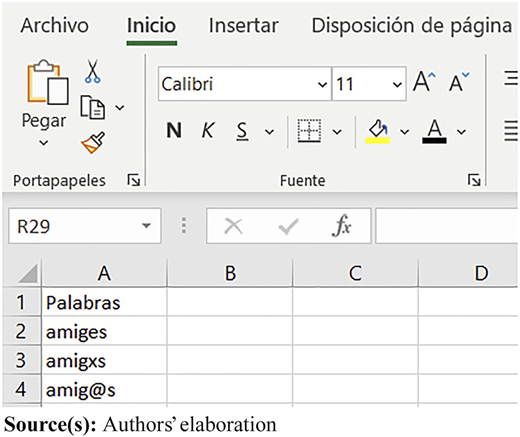520x437 pixels.
Task: Toggle italic with the K button
Action: click(x=208, y=130)
